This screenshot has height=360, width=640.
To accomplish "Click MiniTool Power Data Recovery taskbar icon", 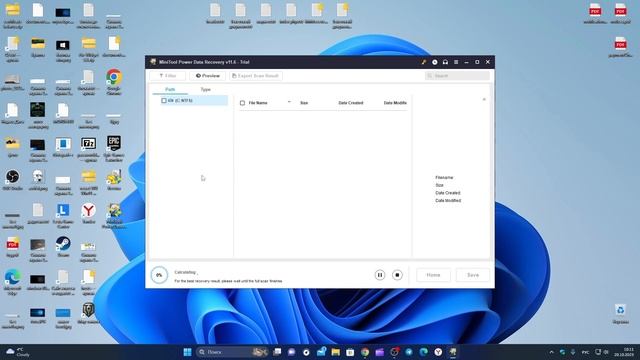I will 453,352.
